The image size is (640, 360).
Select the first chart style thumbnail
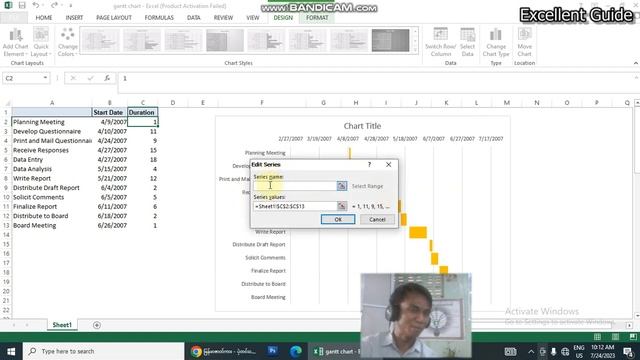click(101, 40)
